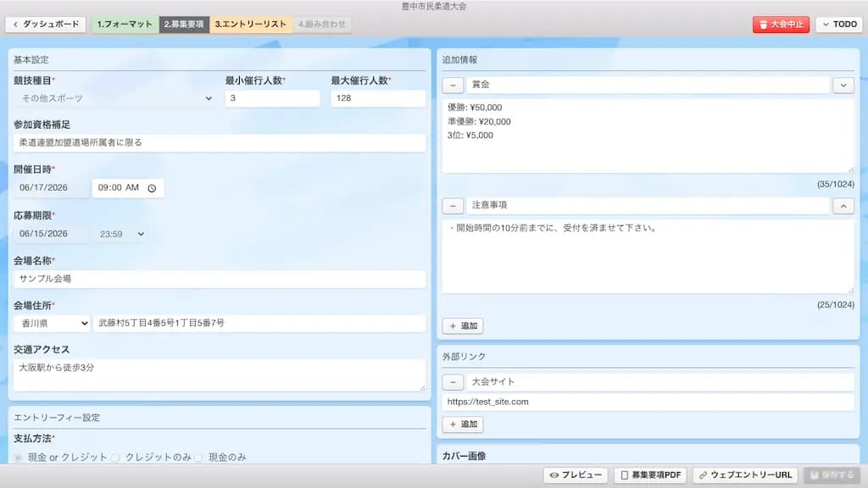This screenshot has height=488, width=868.
Task: Click the 保存する button
Action: [x=832, y=475]
